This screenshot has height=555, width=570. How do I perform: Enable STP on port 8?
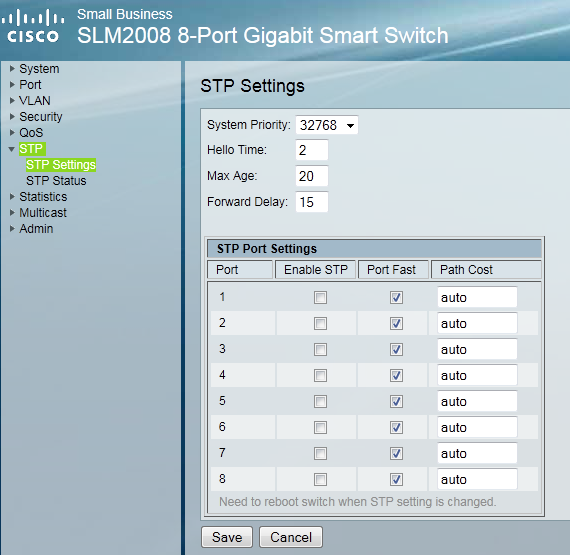[320, 479]
